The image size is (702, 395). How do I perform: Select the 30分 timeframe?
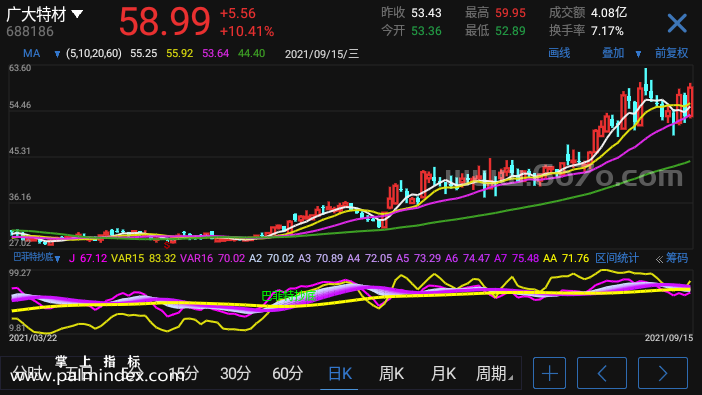(235, 373)
